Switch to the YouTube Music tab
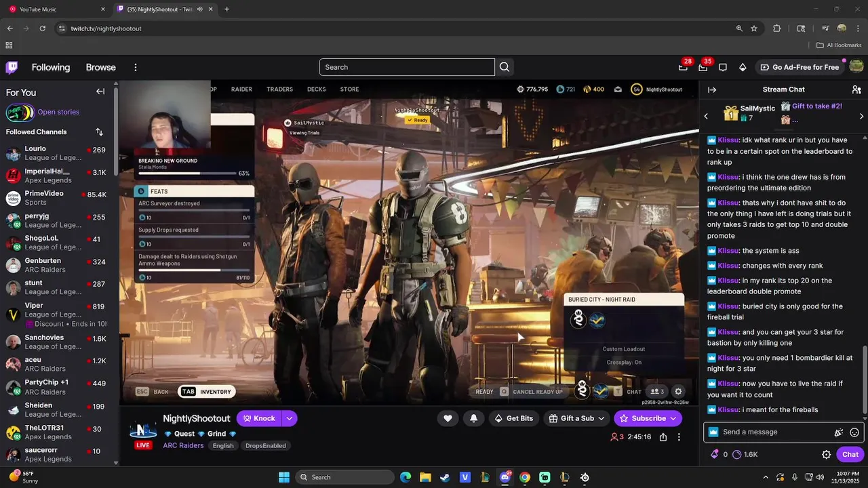This screenshot has width=868, height=488. coord(58,9)
